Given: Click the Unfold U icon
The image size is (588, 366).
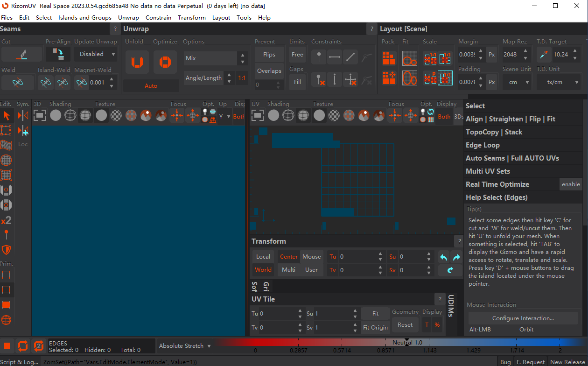Looking at the screenshot, I should [137, 62].
